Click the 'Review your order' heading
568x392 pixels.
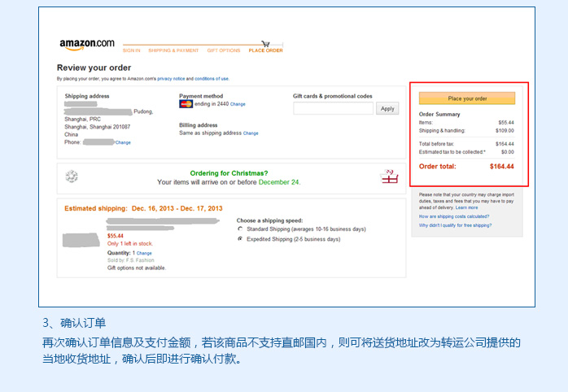click(94, 68)
